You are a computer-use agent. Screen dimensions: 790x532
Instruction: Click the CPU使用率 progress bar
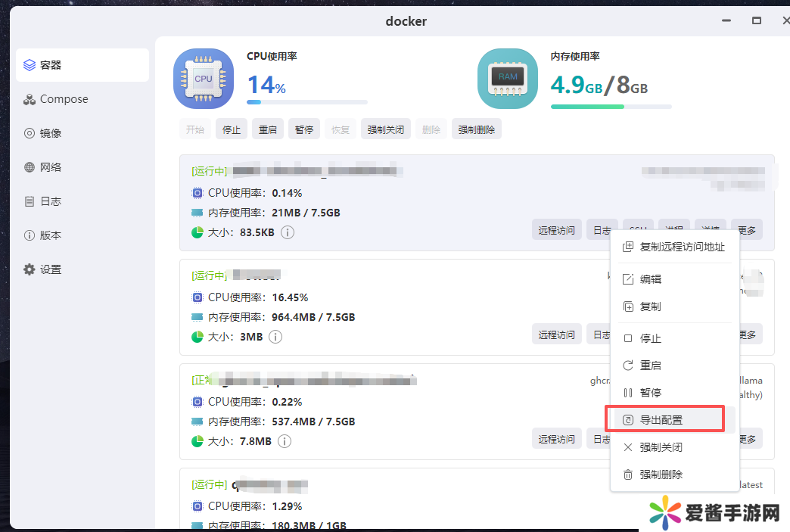[306, 102]
